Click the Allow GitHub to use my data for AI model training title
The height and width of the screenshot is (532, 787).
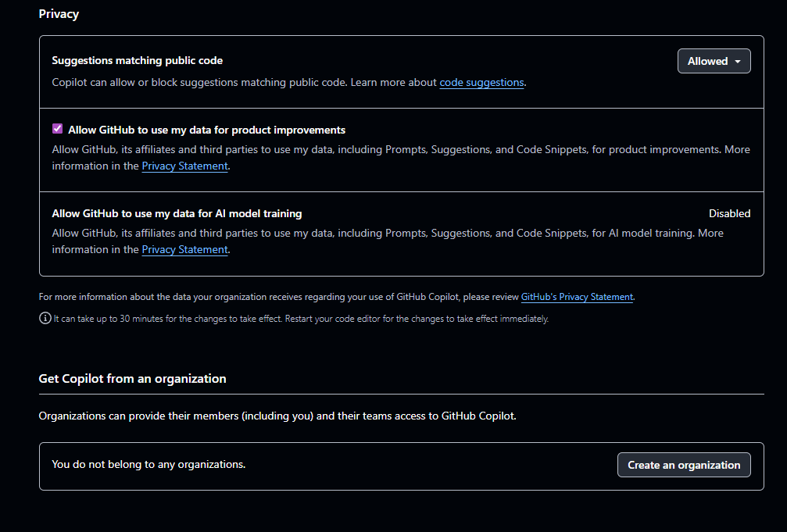tap(177, 214)
